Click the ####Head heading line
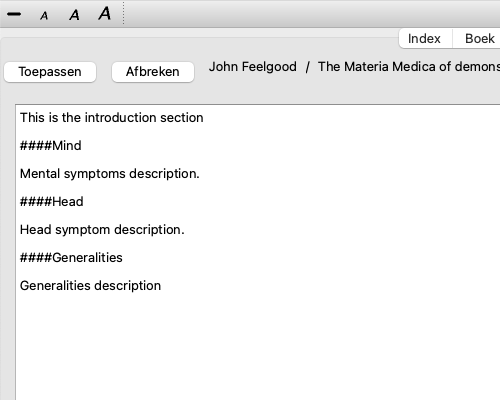Screen dimensions: 500x400 (x=52, y=202)
